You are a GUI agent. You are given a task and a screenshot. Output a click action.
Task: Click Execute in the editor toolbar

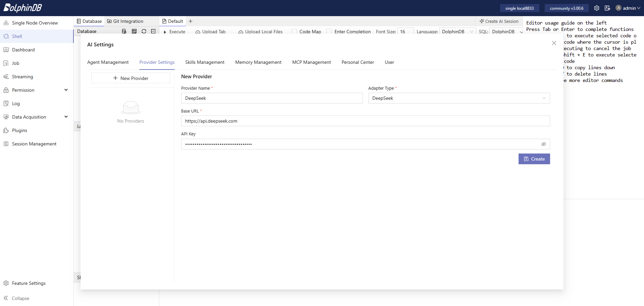pyautogui.click(x=174, y=32)
